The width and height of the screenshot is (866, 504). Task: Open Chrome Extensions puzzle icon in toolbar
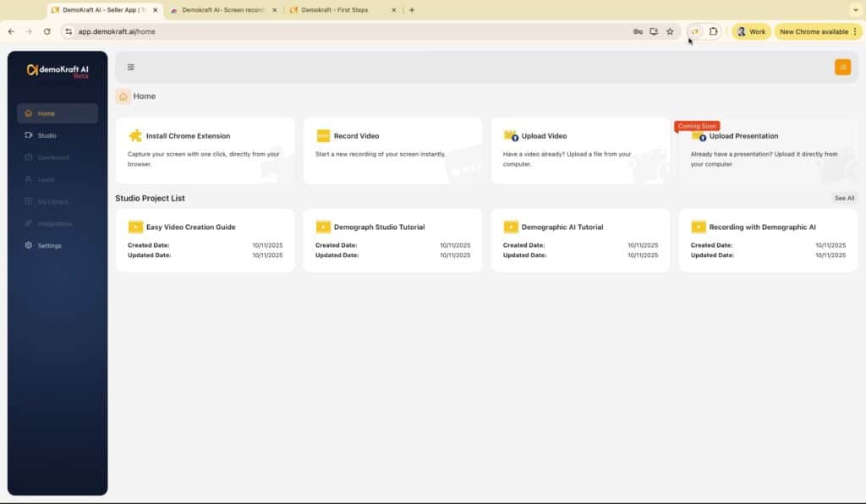pos(713,31)
